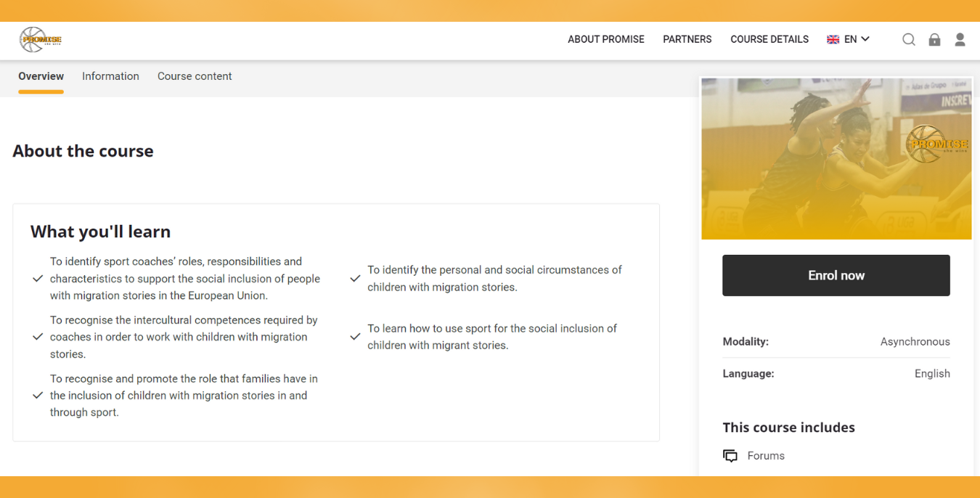Click text about using sport for social inclusion

[x=492, y=337]
